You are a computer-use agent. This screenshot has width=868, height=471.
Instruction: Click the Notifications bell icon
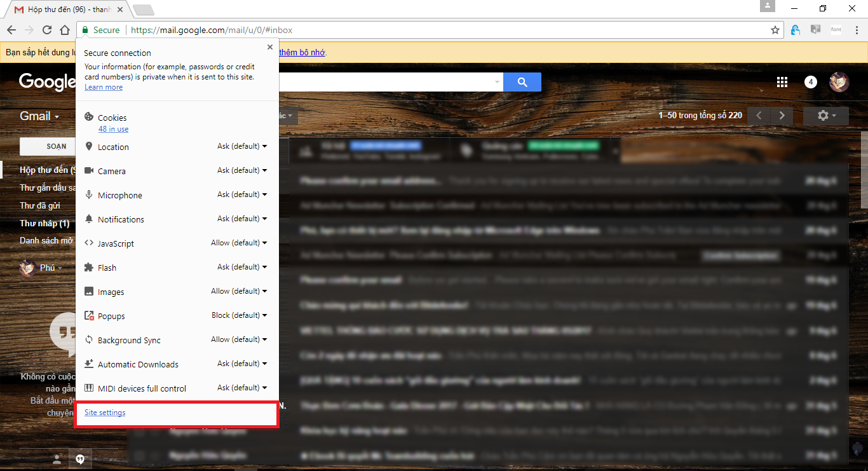(89, 219)
